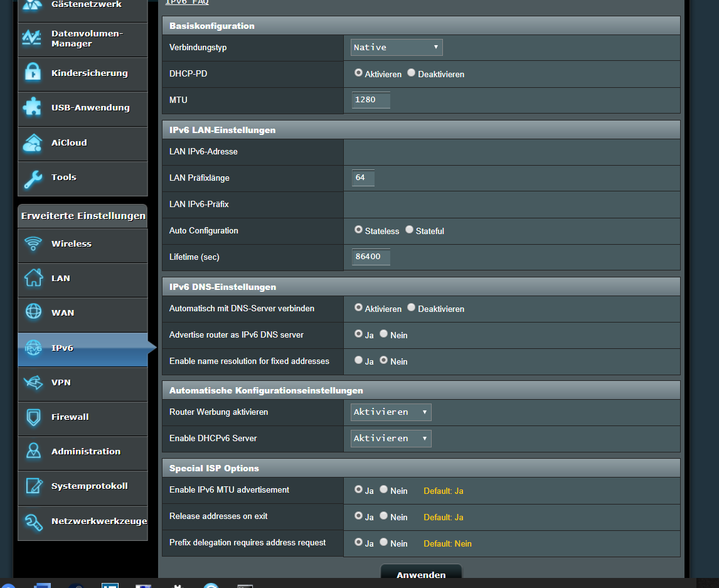Viewport: 719px width, 588px height.
Task: Click the Kindersicherung lock icon
Action: coord(33,73)
